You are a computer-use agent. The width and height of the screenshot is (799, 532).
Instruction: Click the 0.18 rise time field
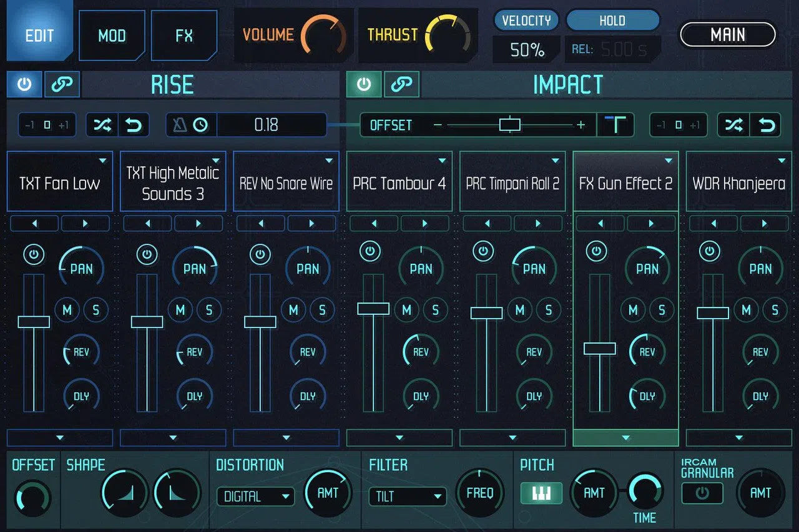(x=267, y=125)
